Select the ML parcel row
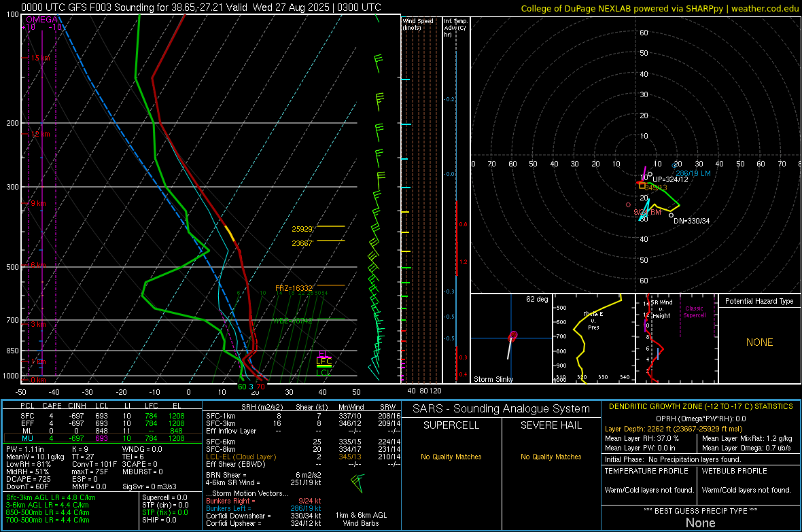The width and height of the screenshot is (802, 532). (102, 431)
